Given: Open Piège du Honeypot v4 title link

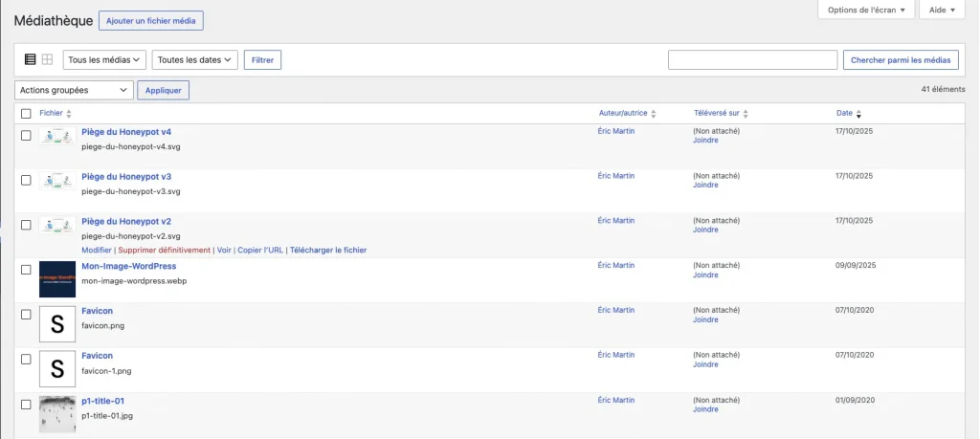Looking at the screenshot, I should 126,132.
